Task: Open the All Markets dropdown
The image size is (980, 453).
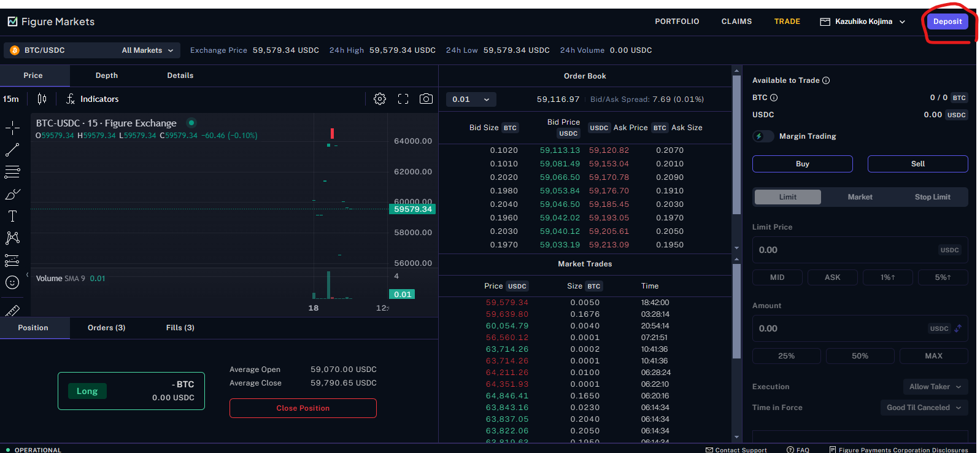Action: coord(147,50)
